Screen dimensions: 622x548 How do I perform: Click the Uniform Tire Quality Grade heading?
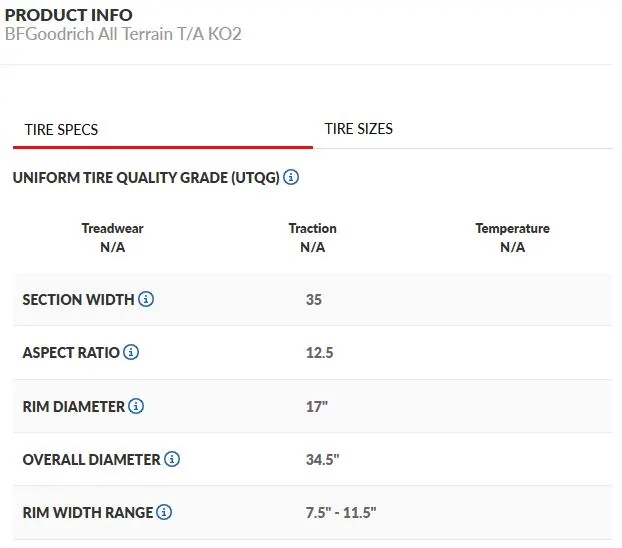click(146, 178)
